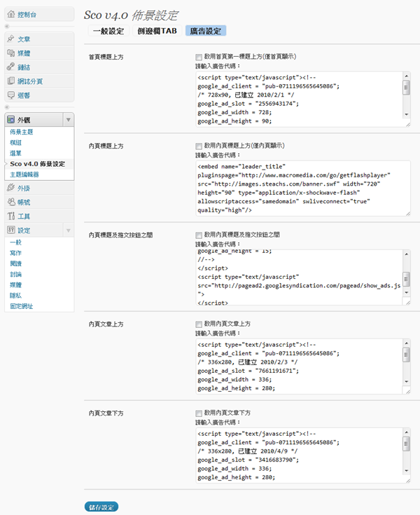Screen dimensions: 420x515
Task: Open 迴響 via its speech bubble icon
Action: coord(11,95)
